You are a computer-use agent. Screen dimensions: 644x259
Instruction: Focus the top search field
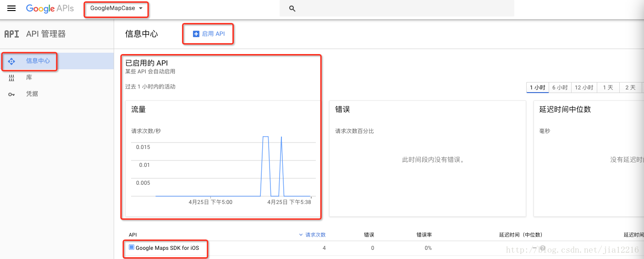pos(397,9)
